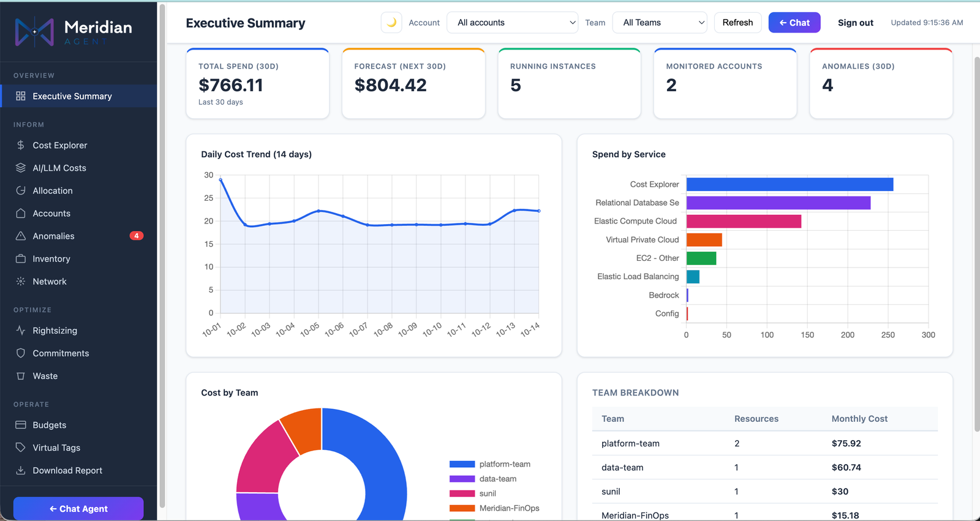Toggle dark mode with the moon button
The image size is (980, 521).
391,23
